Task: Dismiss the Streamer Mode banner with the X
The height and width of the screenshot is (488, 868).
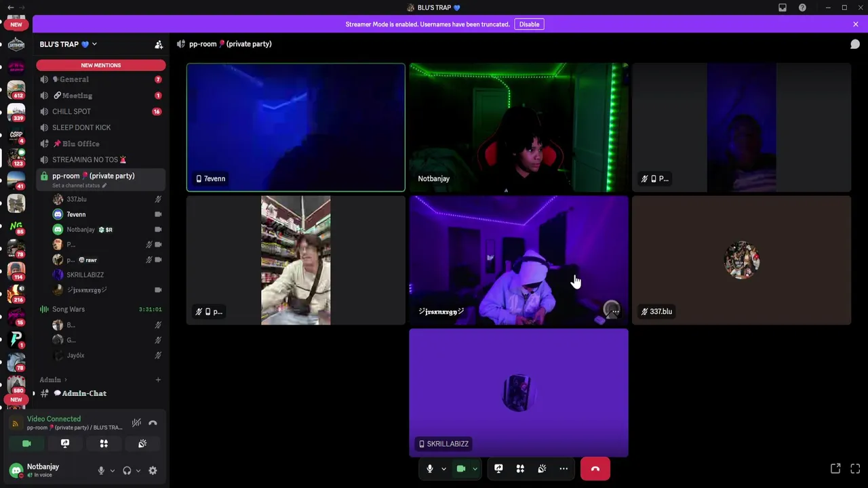Action: (855, 24)
